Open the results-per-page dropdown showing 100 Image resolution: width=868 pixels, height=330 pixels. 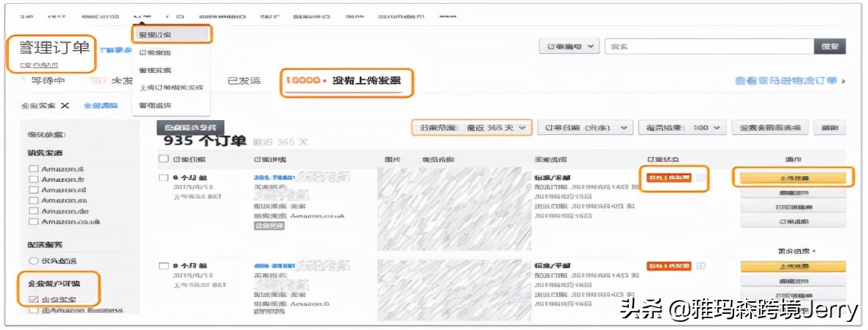682,127
